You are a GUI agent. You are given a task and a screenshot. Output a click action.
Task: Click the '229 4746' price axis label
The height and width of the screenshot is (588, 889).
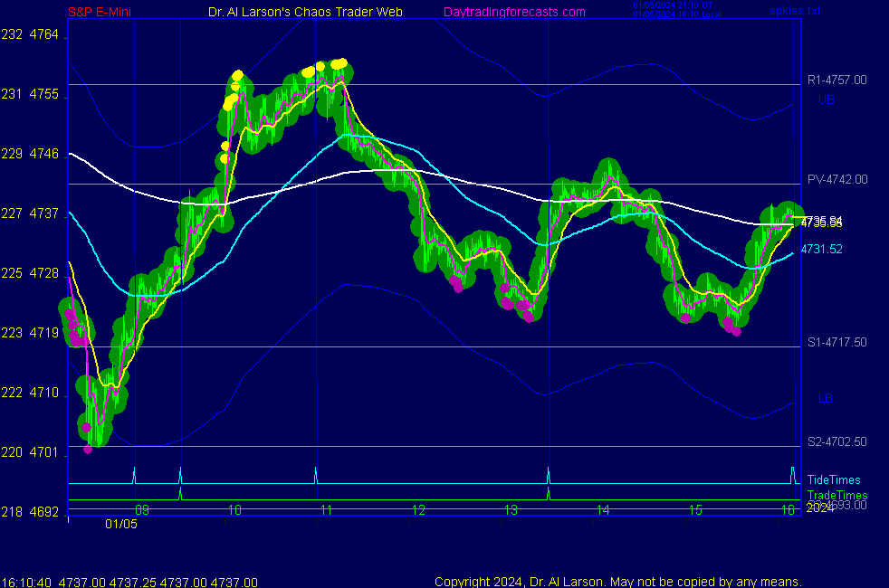pyautogui.click(x=30, y=154)
